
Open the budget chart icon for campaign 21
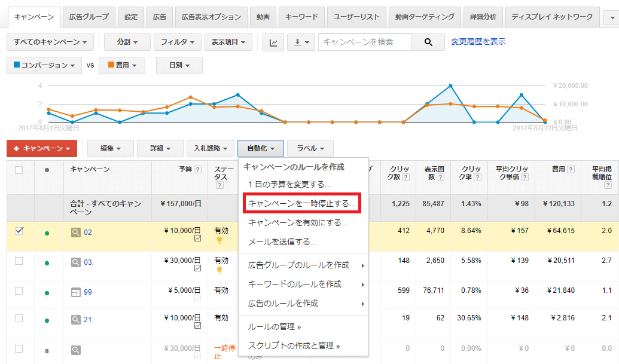[x=198, y=326]
